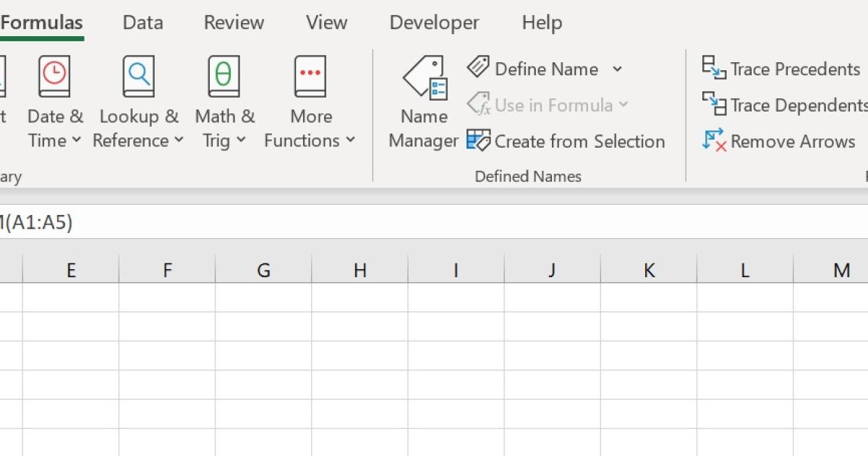Screen dimensions: 868x456
Task: Expand the Math & Trig dropdown chevron
Action: 241,140
